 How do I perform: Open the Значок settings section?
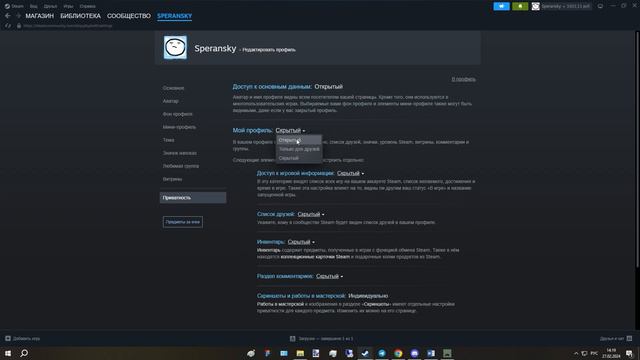tap(180, 153)
